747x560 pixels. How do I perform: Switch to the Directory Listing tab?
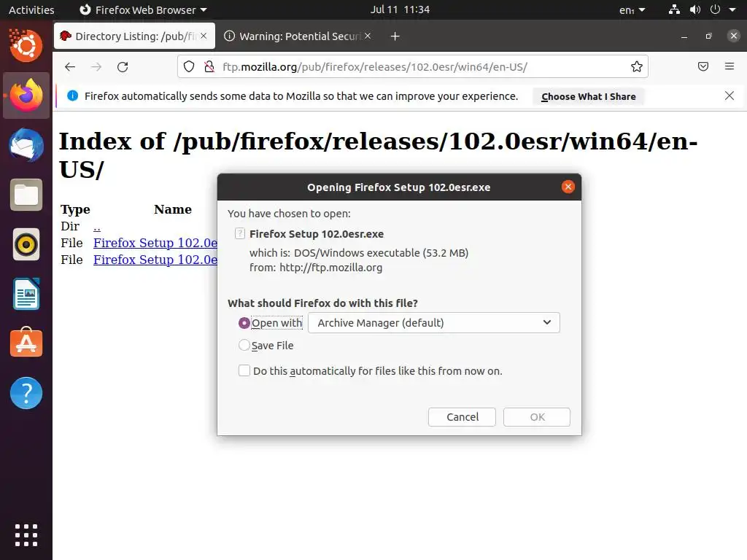coord(135,36)
